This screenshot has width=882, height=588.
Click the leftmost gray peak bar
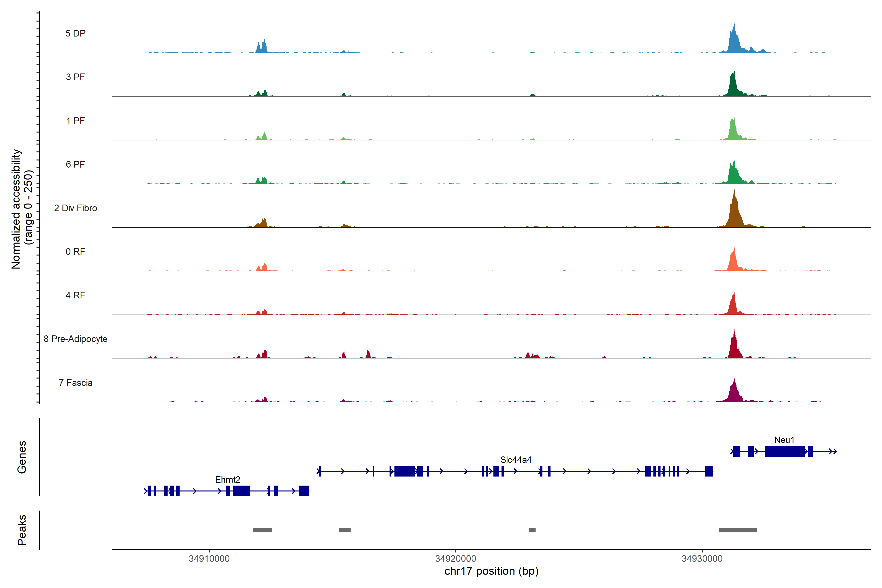(262, 530)
